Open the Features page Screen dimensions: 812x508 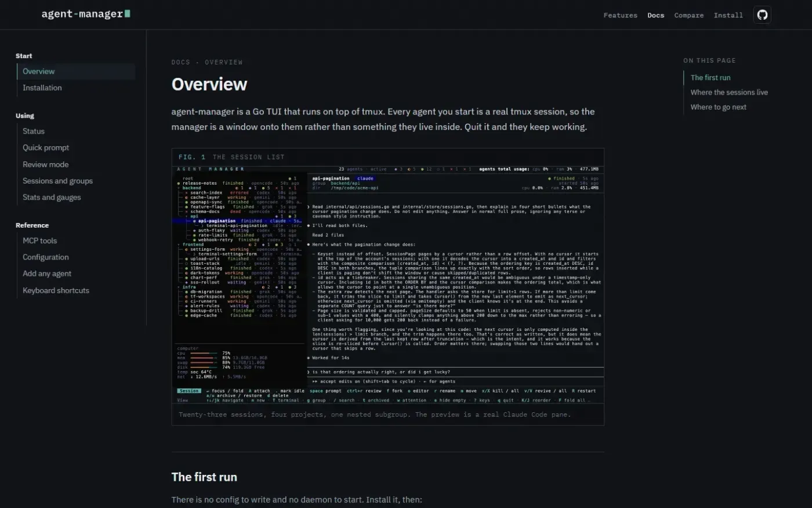[x=620, y=15]
